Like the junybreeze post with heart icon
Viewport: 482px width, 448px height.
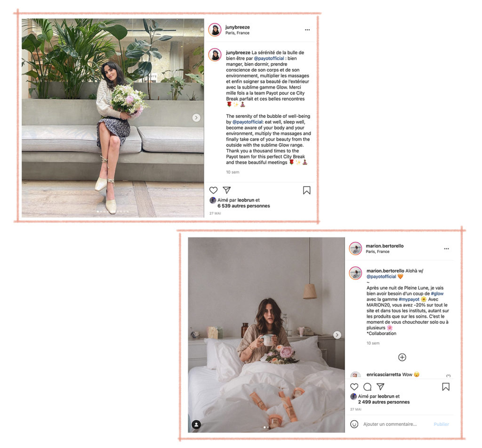point(213,190)
